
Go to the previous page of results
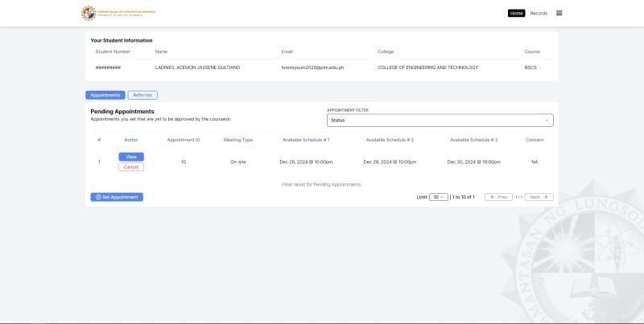tap(497, 197)
